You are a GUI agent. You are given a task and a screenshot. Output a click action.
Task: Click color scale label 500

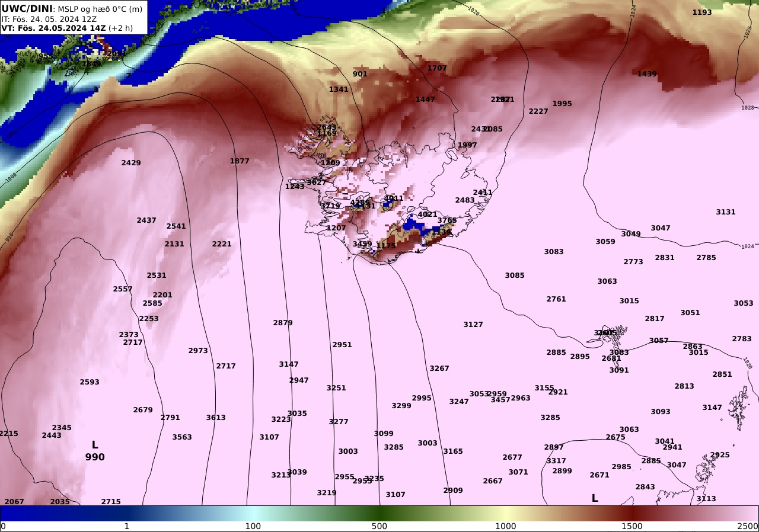(379, 526)
